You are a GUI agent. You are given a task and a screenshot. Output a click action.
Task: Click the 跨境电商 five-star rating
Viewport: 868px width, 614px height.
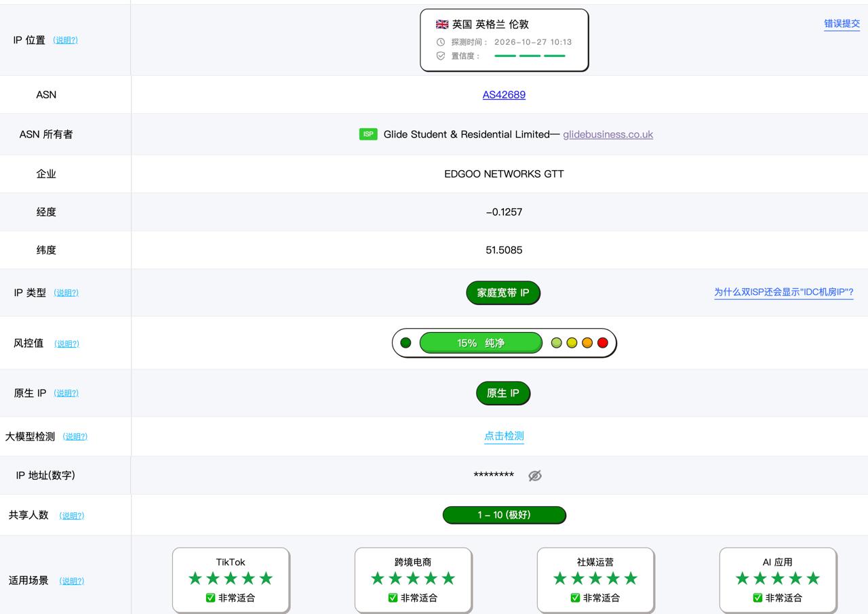(x=413, y=578)
